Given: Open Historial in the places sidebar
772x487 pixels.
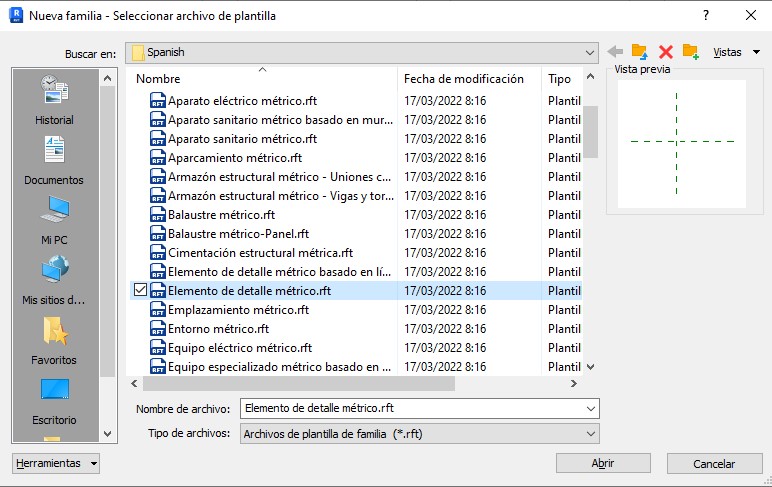Looking at the screenshot, I should (54, 100).
